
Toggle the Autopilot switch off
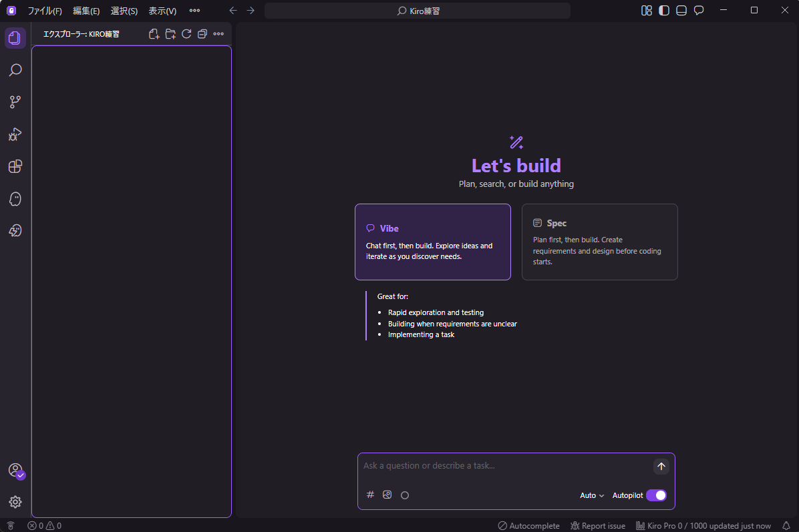(656, 495)
